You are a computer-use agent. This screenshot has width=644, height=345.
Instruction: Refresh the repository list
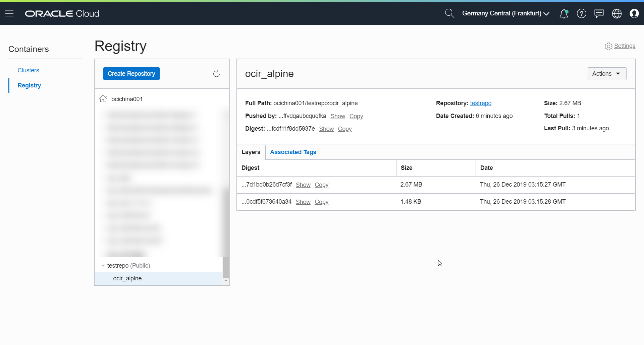[217, 73]
